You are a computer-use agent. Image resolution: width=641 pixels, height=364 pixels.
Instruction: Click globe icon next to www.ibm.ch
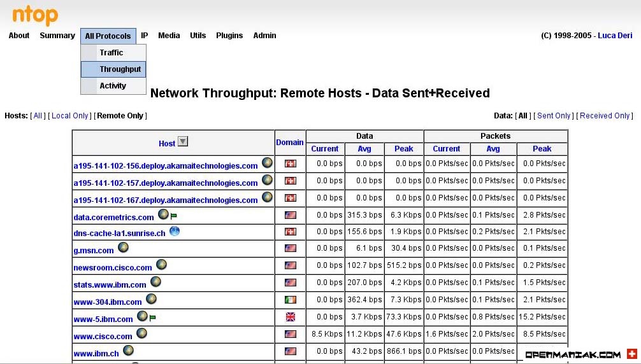[128, 350]
